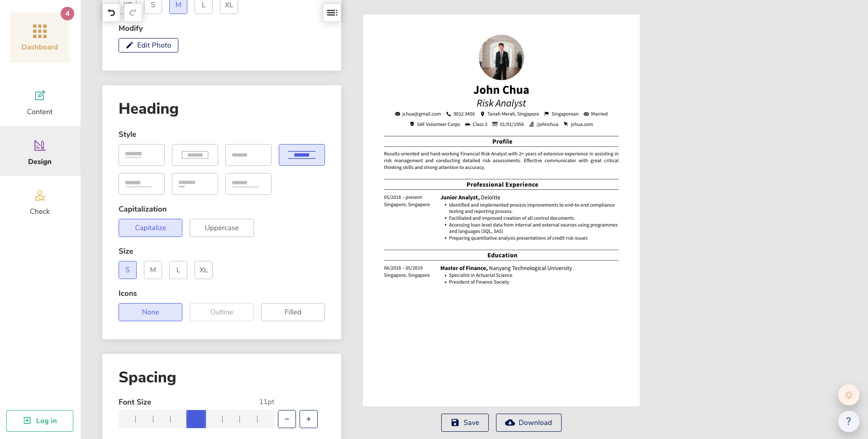Go to the Check tab
The width and height of the screenshot is (868, 439).
coord(40,202)
